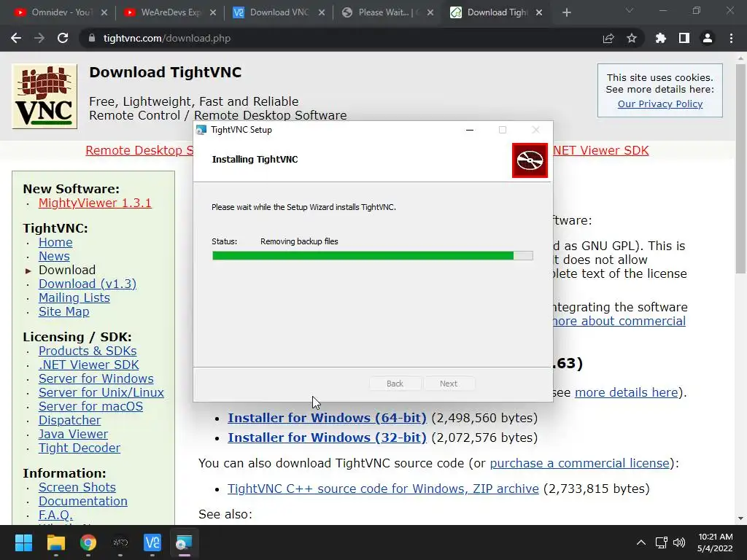This screenshot has width=747, height=560.
Task: Open the Windows Start menu
Action: (x=23, y=542)
